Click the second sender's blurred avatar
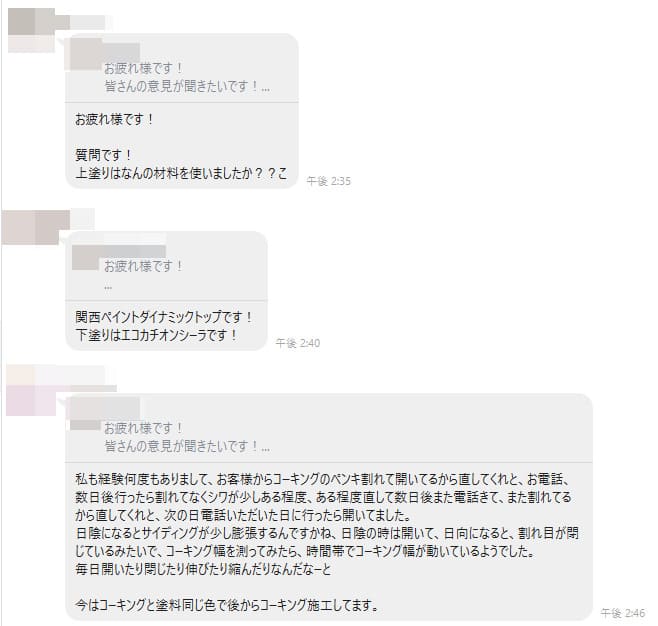This screenshot has width=658, height=626. click(36, 227)
